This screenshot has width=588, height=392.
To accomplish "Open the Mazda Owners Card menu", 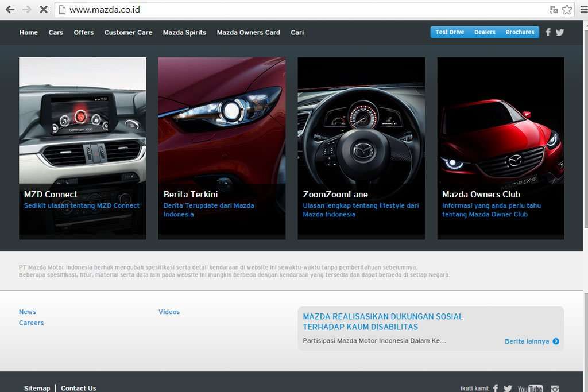I will pyautogui.click(x=248, y=33).
